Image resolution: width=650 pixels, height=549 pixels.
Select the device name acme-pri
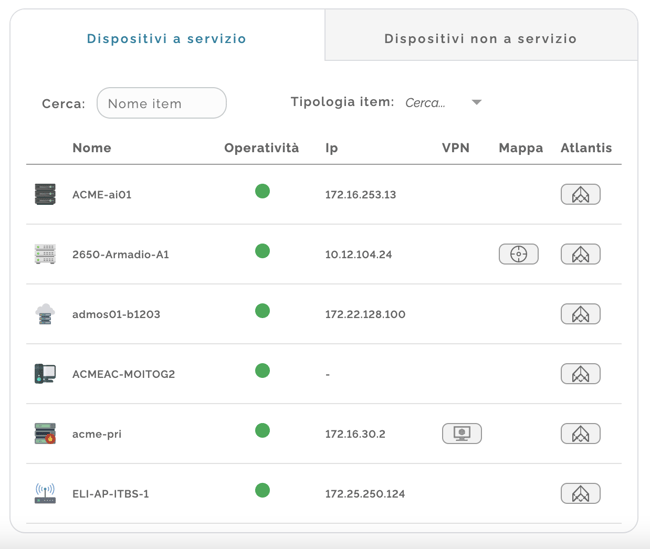(x=97, y=434)
